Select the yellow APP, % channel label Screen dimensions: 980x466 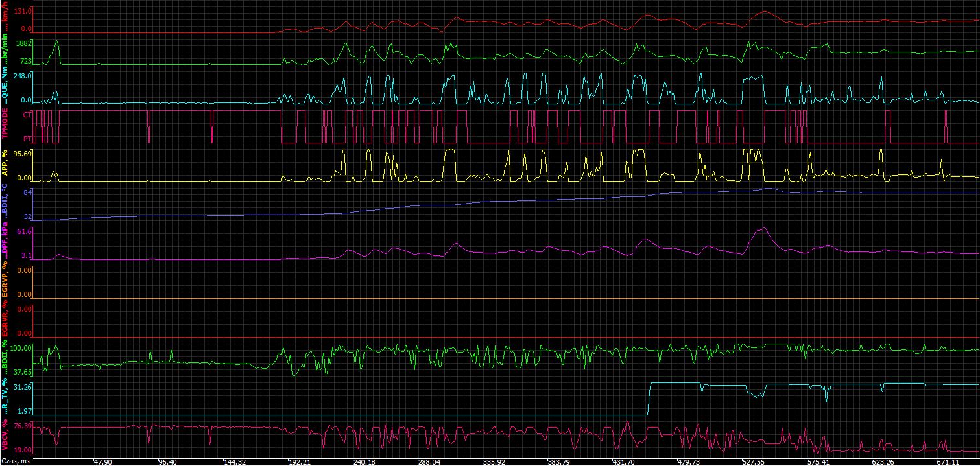click(5, 165)
